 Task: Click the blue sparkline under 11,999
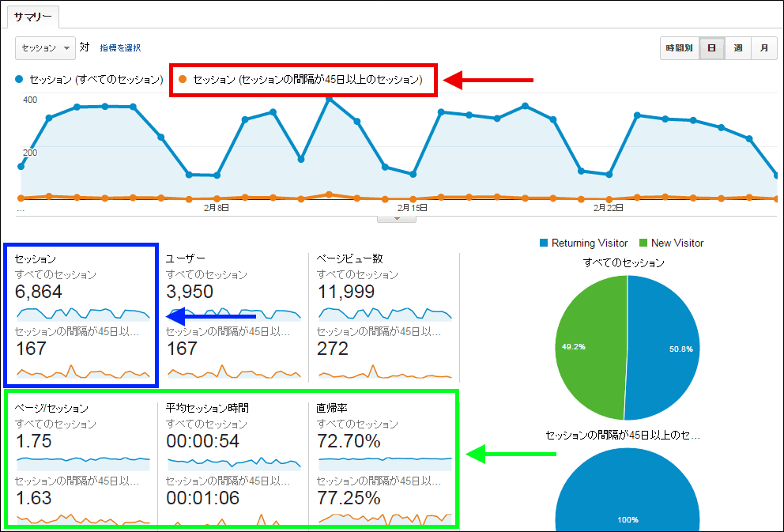point(385,314)
